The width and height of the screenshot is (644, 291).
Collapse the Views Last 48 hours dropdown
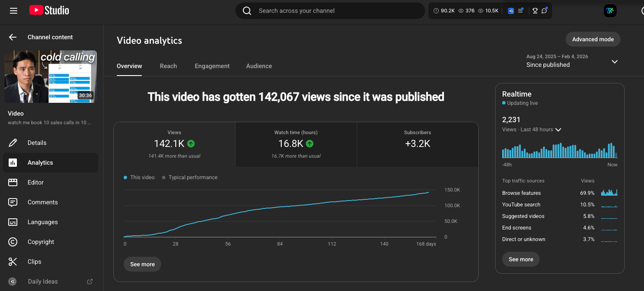pos(558,129)
